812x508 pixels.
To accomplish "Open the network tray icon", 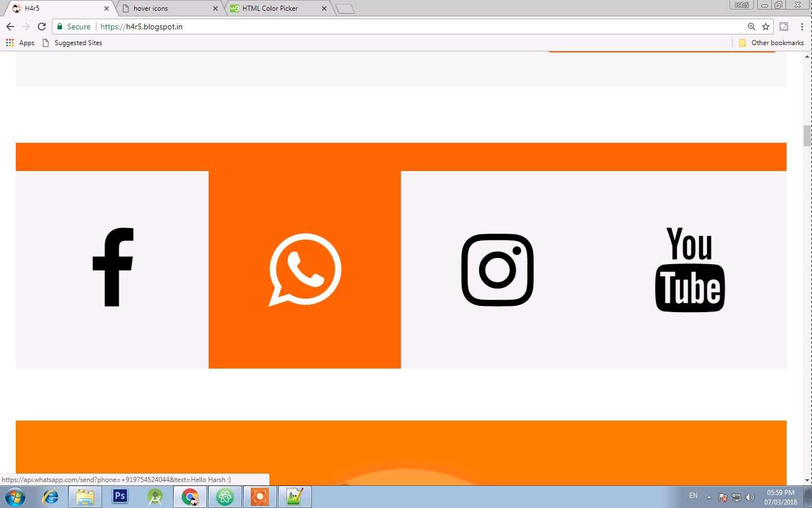I will pyautogui.click(x=736, y=497).
